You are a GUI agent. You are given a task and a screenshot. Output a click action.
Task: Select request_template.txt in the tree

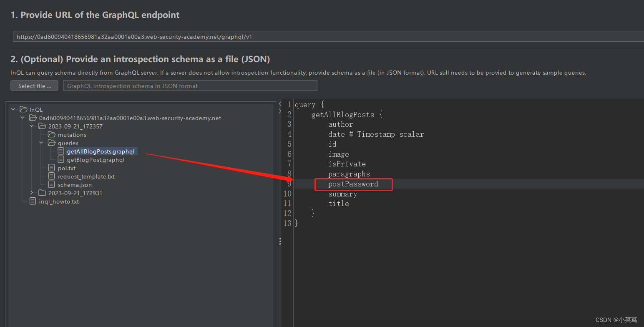point(86,176)
